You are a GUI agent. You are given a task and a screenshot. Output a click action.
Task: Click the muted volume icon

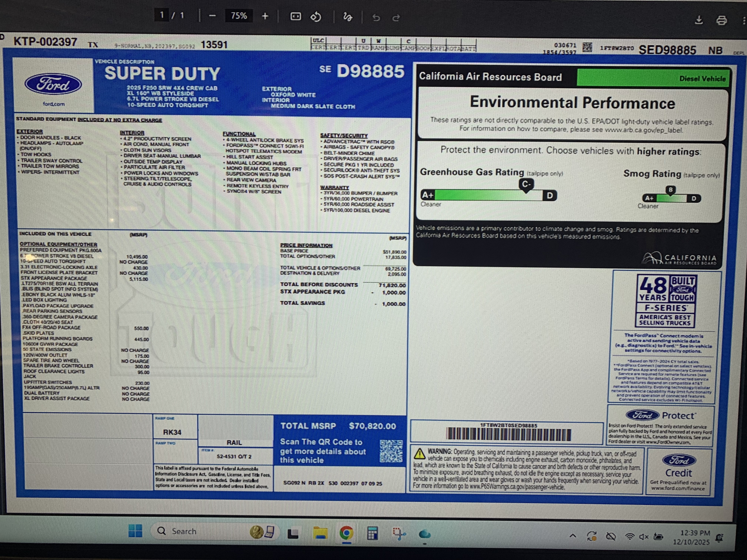(x=644, y=537)
